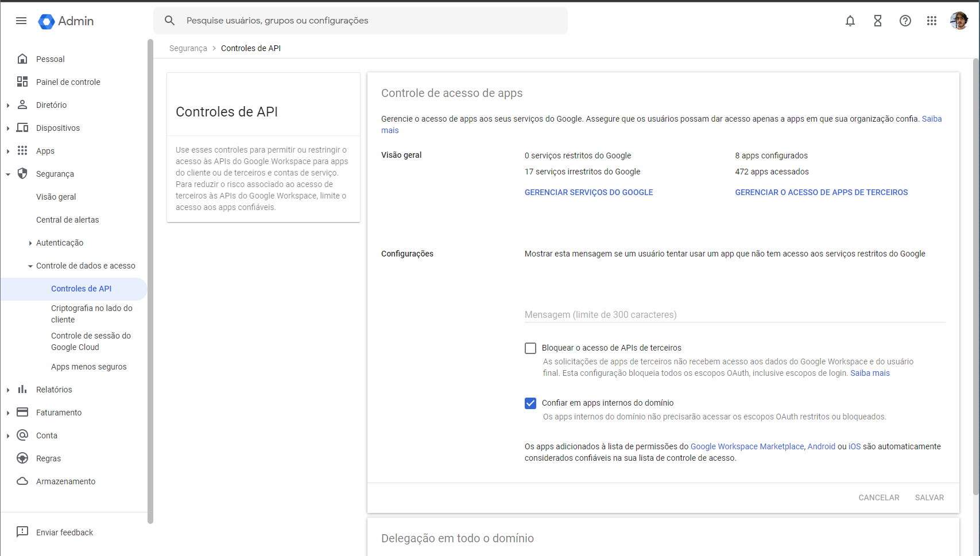Uncheck Confiar em apps internos do domínio
980x556 pixels.
click(530, 403)
